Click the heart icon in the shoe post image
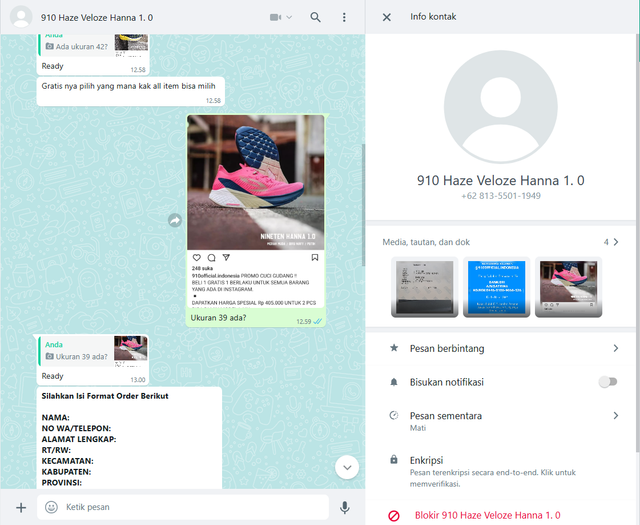 (x=197, y=258)
